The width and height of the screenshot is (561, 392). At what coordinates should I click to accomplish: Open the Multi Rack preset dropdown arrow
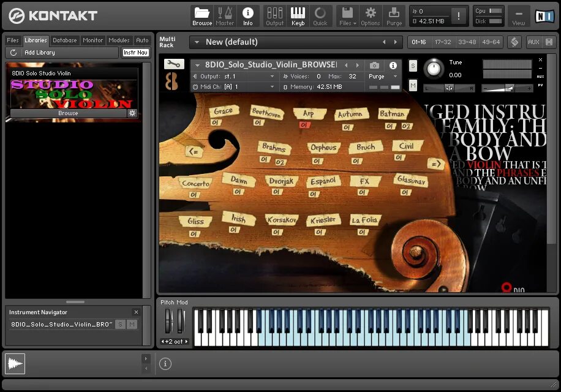pyautogui.click(x=197, y=42)
